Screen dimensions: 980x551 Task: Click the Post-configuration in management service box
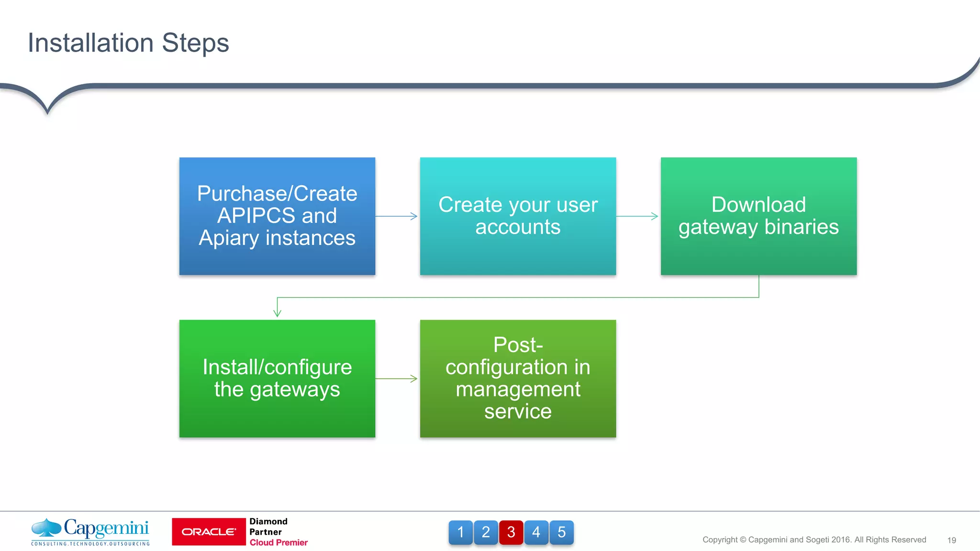click(518, 378)
